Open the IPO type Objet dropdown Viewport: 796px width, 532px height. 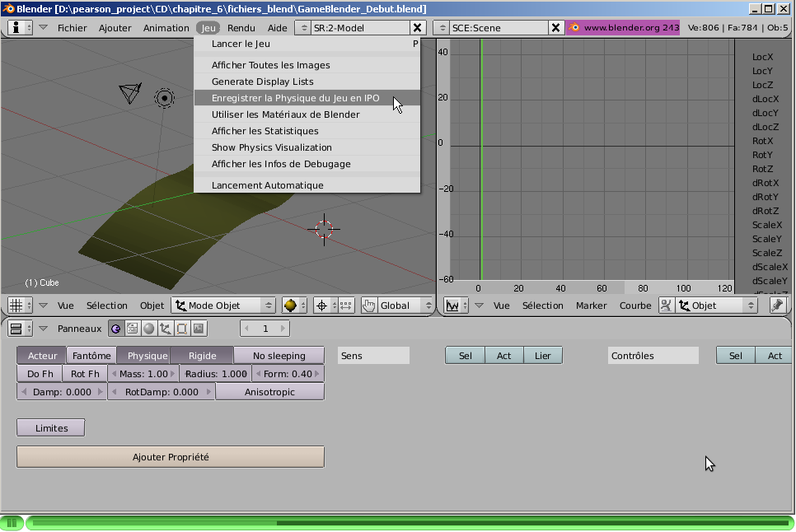point(715,306)
